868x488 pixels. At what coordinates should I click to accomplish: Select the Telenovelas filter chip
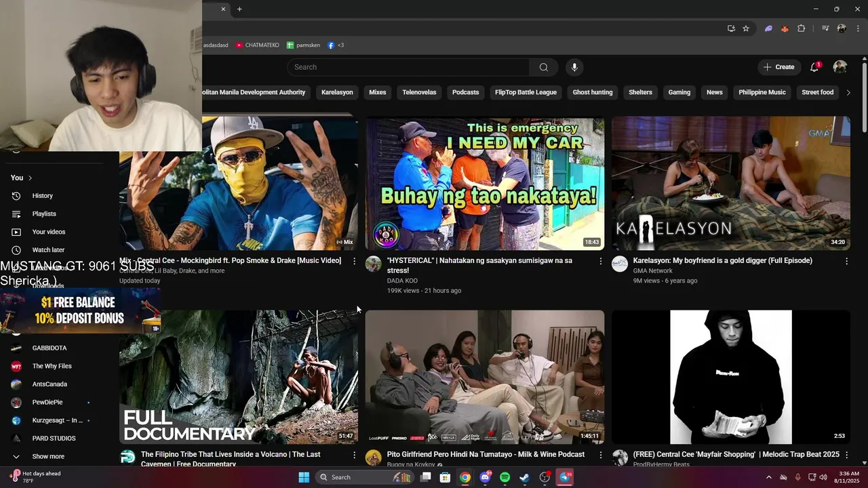pos(419,92)
